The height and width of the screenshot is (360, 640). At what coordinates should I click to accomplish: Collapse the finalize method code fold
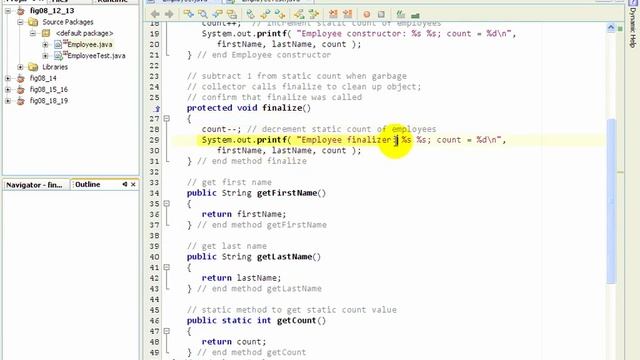(167, 119)
